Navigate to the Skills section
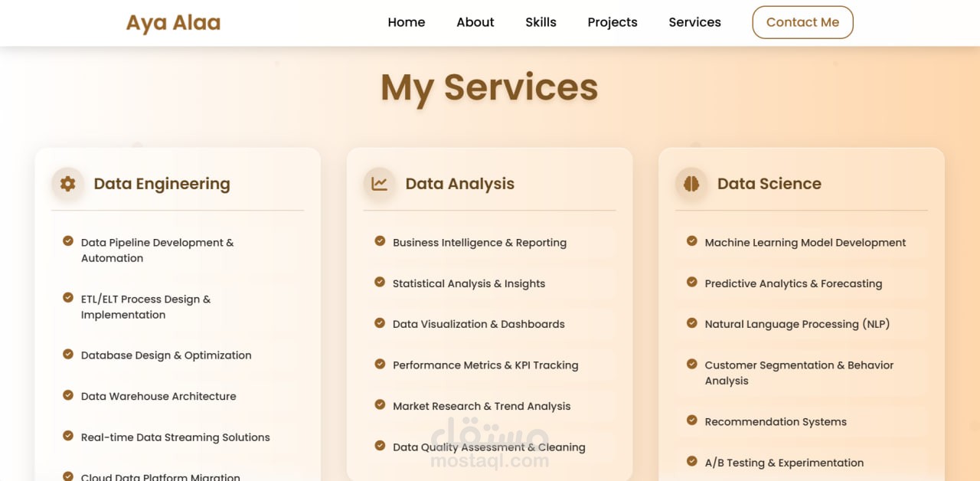 tap(541, 22)
